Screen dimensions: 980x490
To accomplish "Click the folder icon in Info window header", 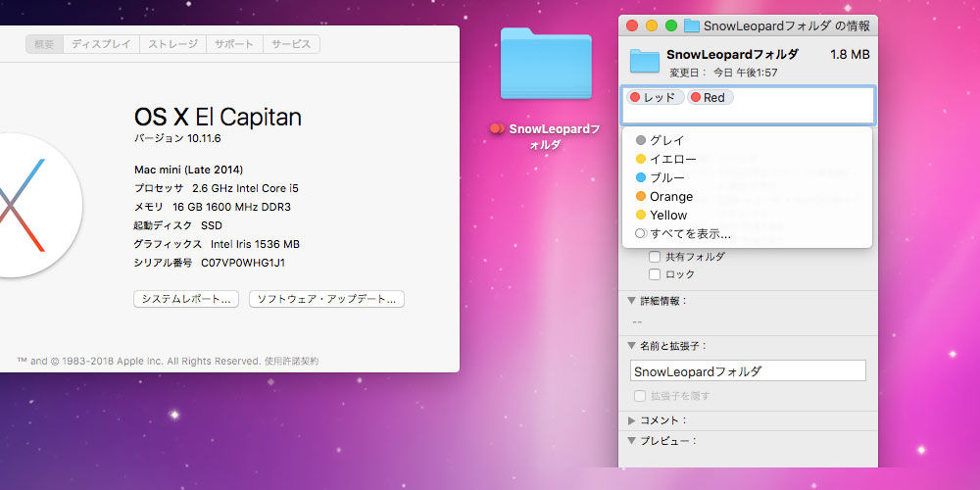I will point(645,61).
